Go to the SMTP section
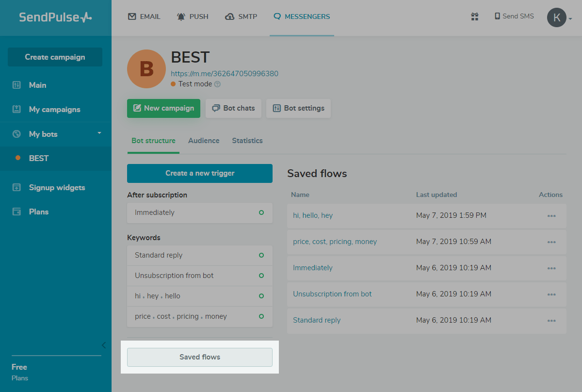 [x=241, y=16]
